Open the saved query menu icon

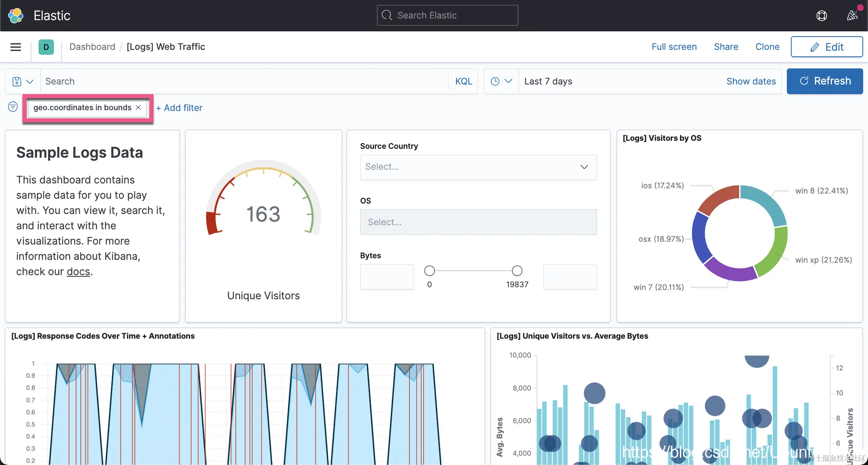point(23,81)
